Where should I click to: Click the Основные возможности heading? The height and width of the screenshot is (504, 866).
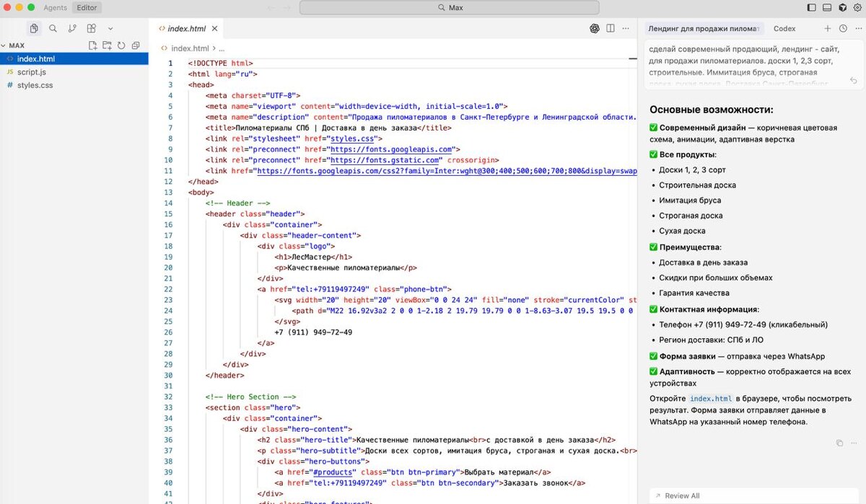click(711, 110)
